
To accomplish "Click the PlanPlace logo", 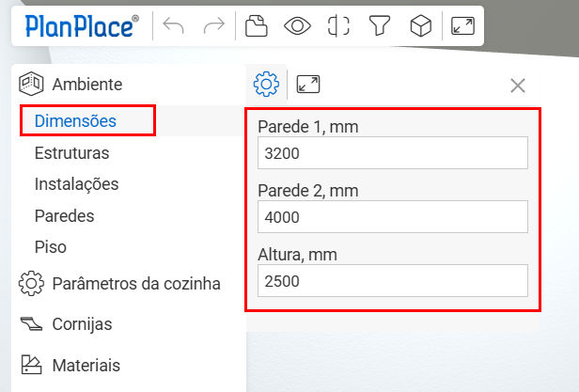I will tap(80, 26).
